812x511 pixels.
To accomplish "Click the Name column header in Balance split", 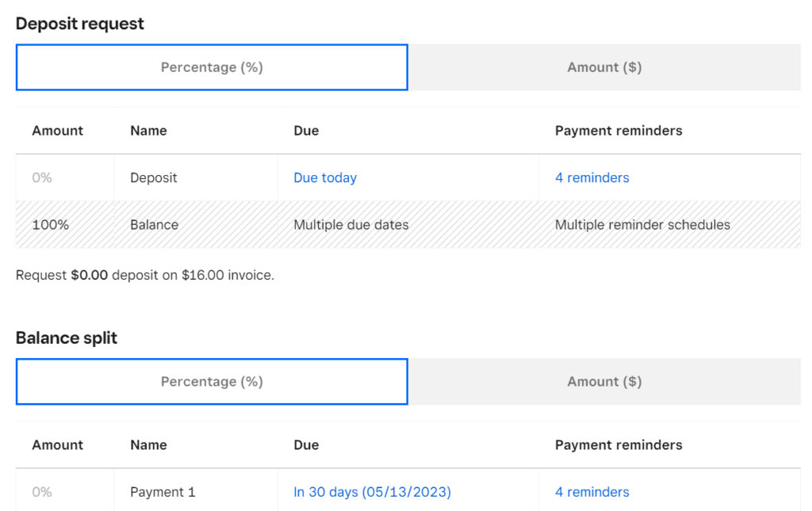I will tap(148, 444).
